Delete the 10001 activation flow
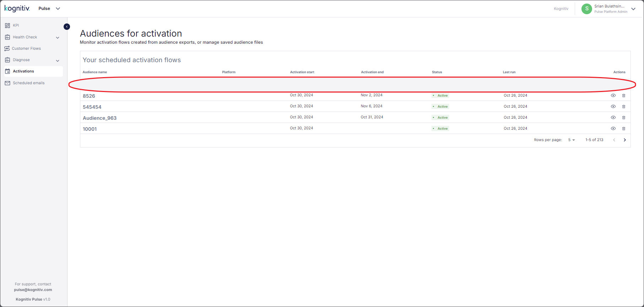Screen dimensions: 644x307 pos(624,129)
